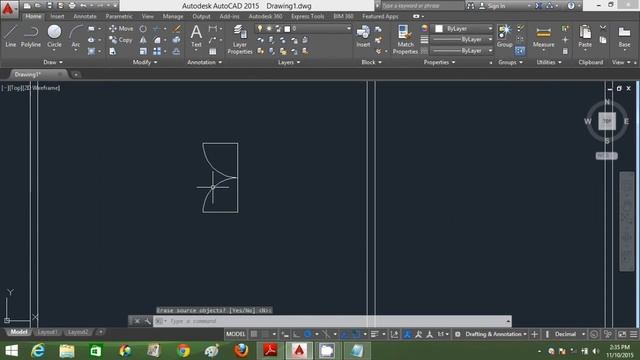The image size is (640, 360).
Task: Select the Rotate tool
Action: coord(143,29)
